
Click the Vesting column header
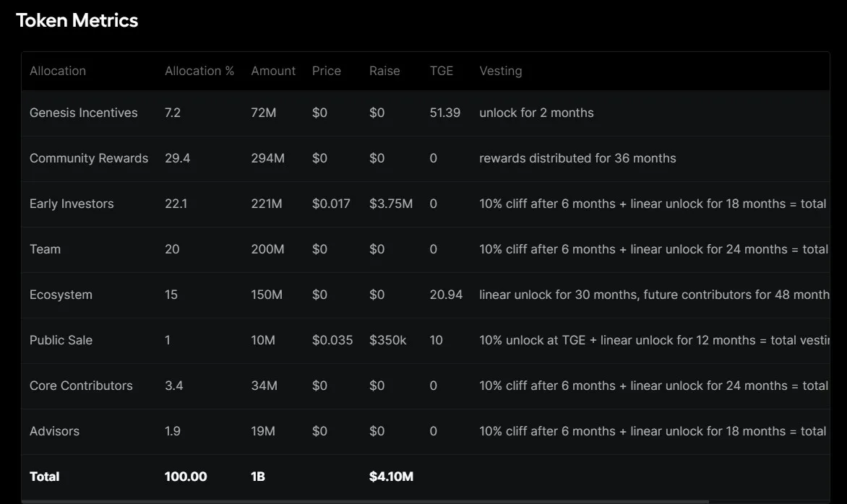pos(500,71)
